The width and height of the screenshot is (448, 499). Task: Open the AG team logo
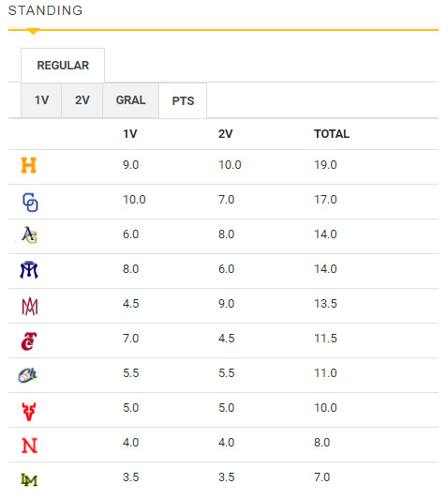click(29, 235)
